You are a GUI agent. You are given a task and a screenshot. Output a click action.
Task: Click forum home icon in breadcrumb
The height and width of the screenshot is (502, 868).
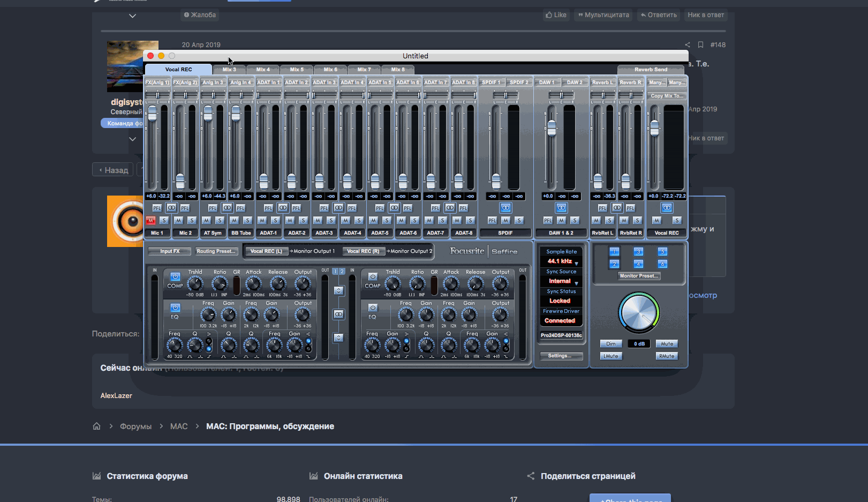[96, 426]
